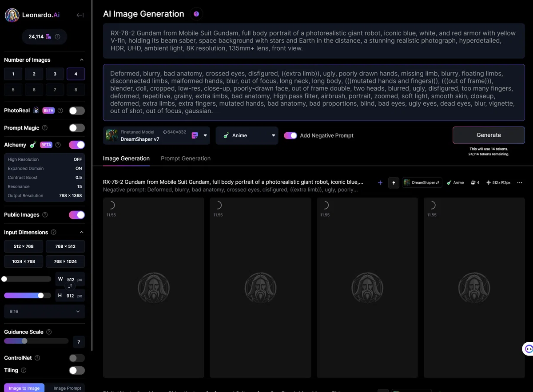
Task: Turn on Prompt Magic switch
Action: (77, 128)
